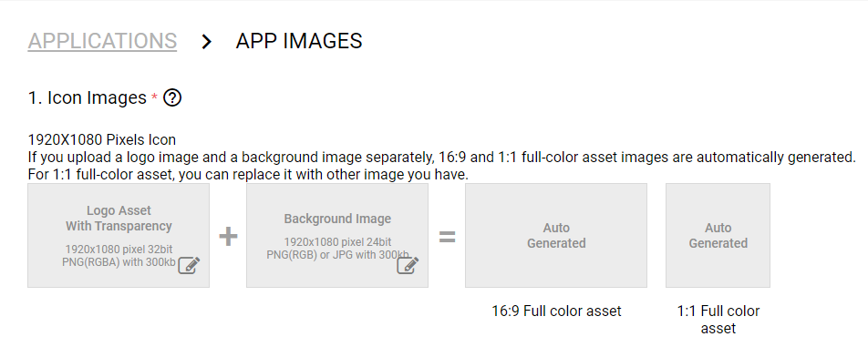Click the red required asterisk
Viewport: 868px width, 347px height.
(154, 98)
